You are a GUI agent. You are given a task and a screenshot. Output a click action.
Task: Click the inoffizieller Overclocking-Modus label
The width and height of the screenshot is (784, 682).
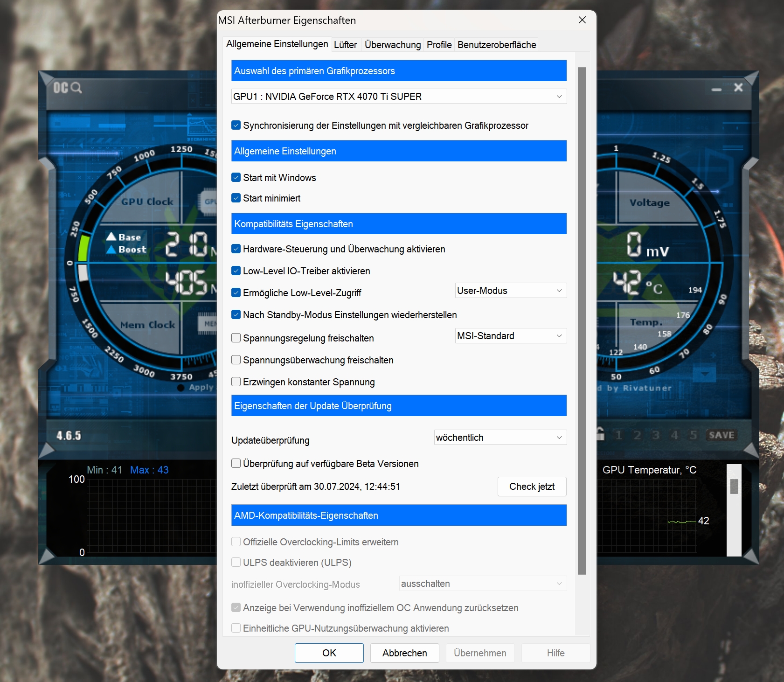(296, 585)
